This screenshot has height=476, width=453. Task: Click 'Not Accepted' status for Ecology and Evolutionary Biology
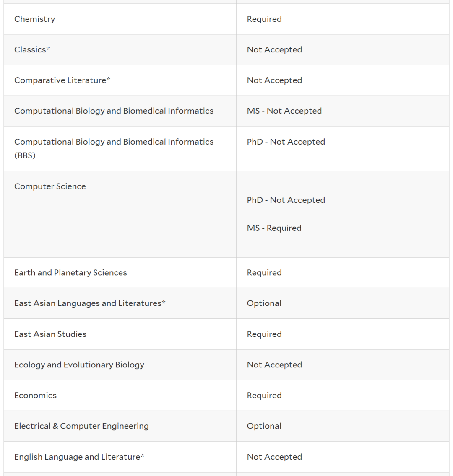tap(274, 365)
